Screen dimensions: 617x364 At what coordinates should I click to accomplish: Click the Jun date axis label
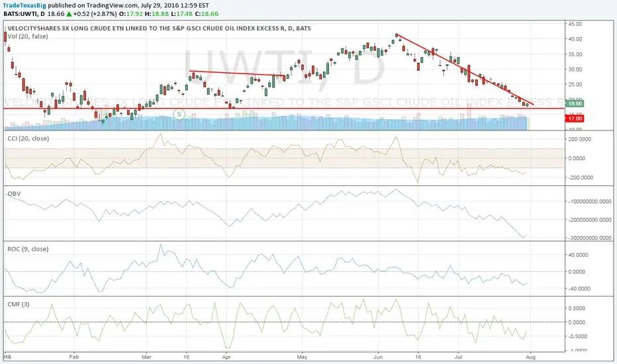[x=378, y=357]
